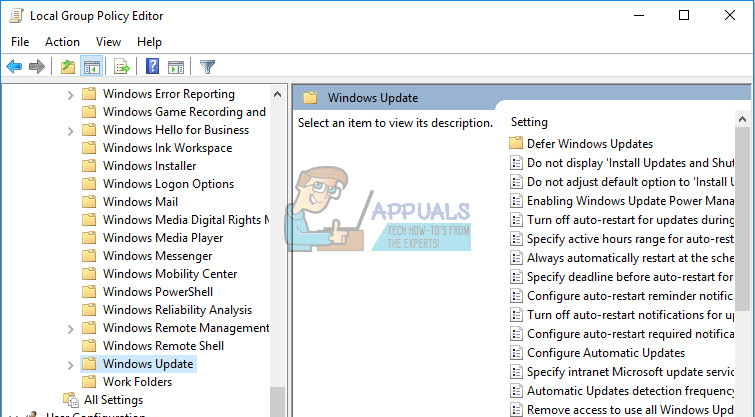Click the settings list vertical scrollbar thumb
The height and width of the screenshot is (417, 755).
click(x=742, y=219)
